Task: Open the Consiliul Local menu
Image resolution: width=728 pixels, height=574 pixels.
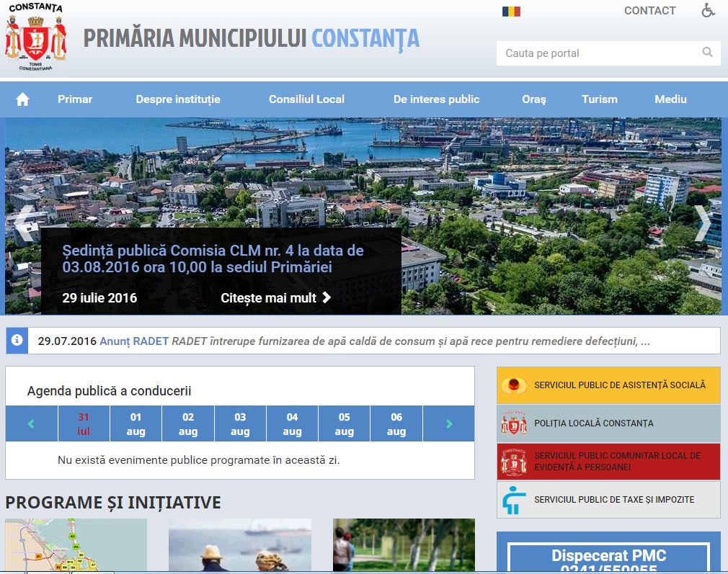Action: 306,99
